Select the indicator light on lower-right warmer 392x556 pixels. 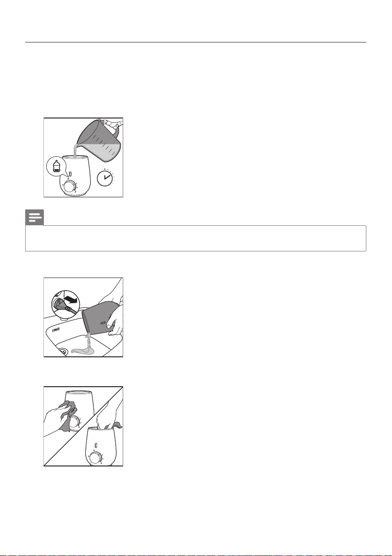[96, 445]
